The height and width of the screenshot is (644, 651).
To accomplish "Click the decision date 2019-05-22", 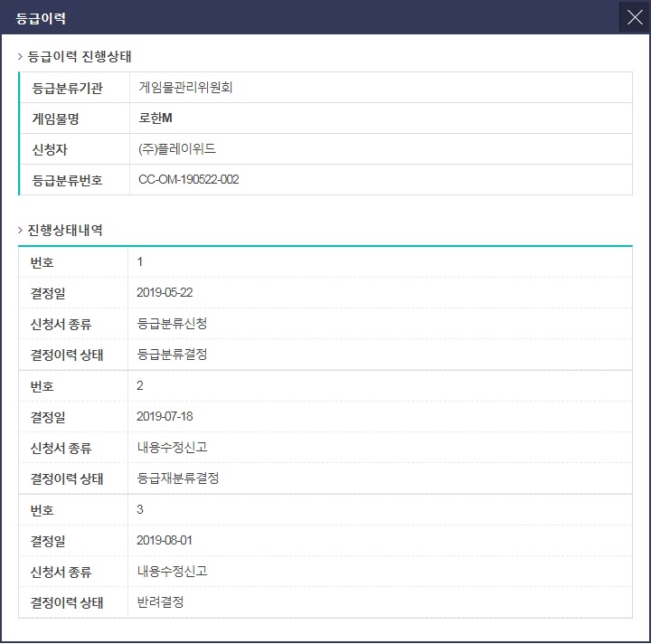I will click(x=165, y=293).
